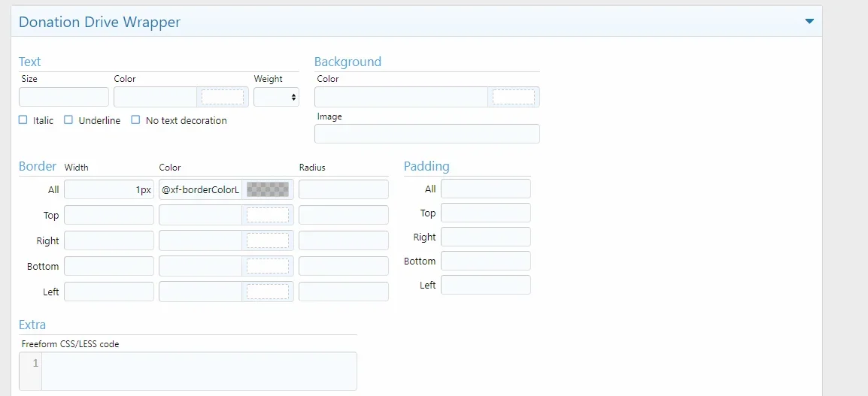
Task: Click the Border Left radius field
Action: 344,292
